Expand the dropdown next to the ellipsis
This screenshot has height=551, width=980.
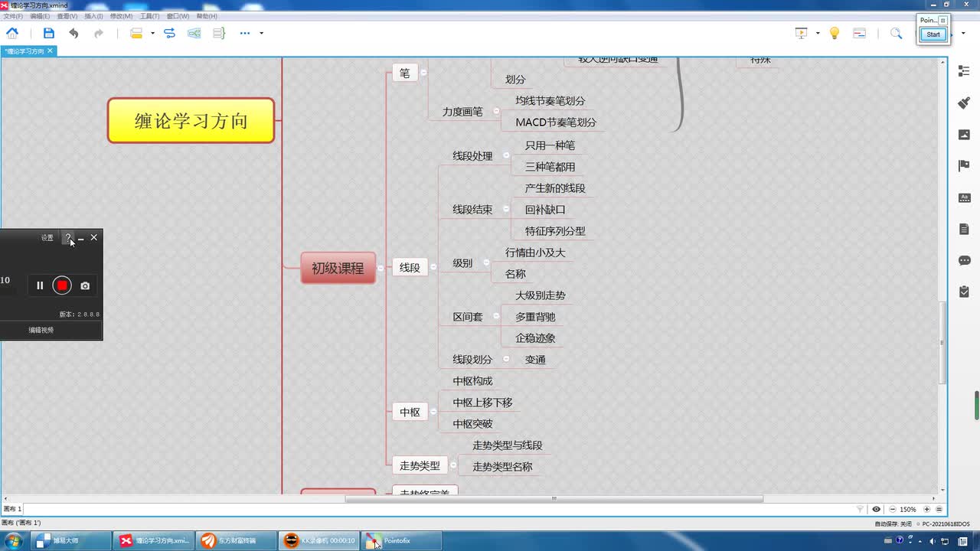click(261, 33)
